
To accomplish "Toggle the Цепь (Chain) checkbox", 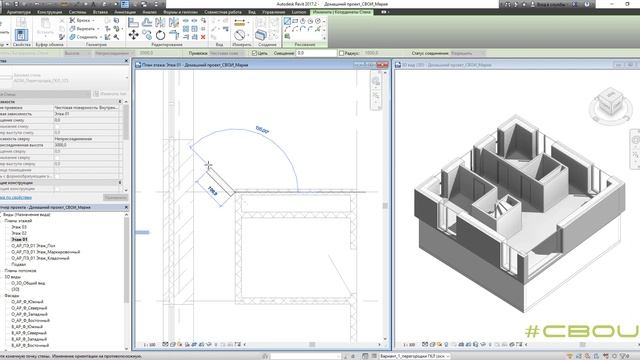I will coord(254,53).
